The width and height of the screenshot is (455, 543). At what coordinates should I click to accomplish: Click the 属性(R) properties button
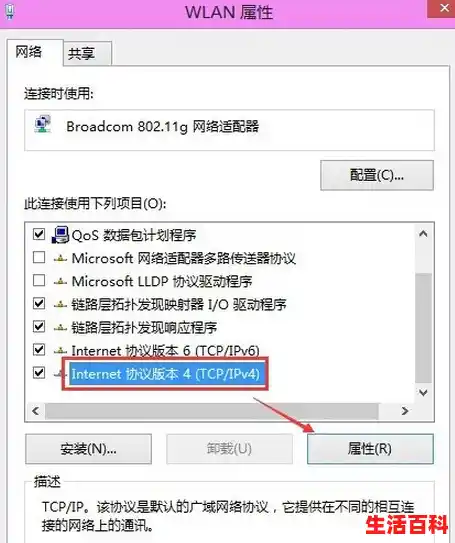coord(370,449)
